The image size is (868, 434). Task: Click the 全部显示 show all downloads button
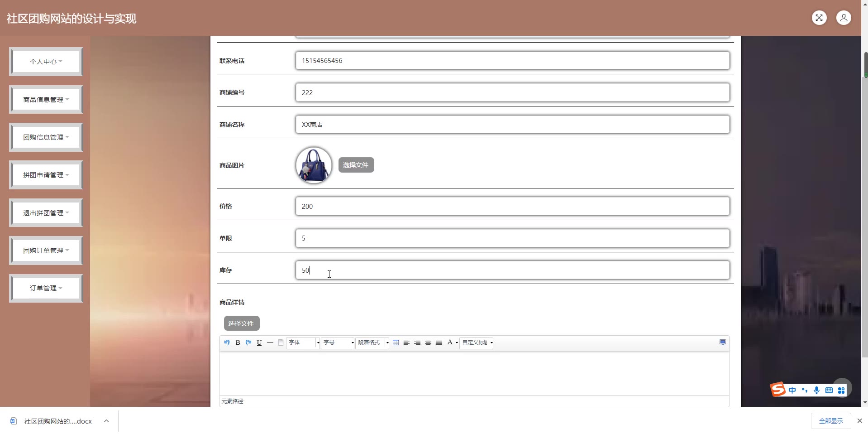(x=831, y=421)
